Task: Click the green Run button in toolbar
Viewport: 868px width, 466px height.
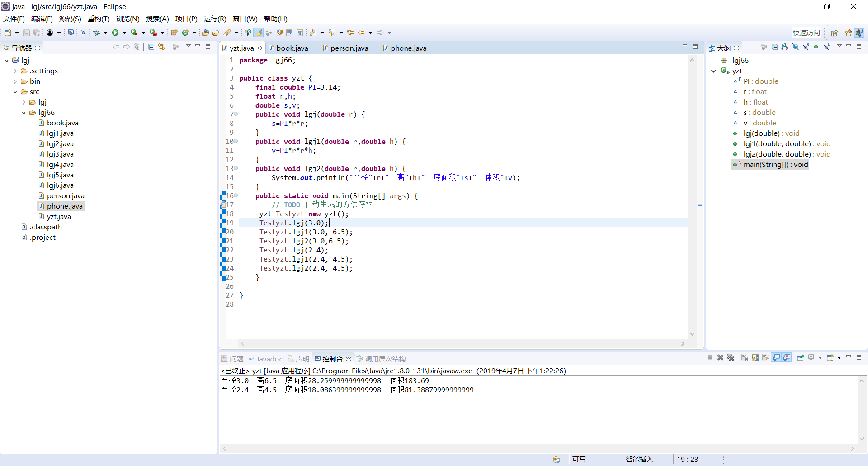Action: pos(115,33)
